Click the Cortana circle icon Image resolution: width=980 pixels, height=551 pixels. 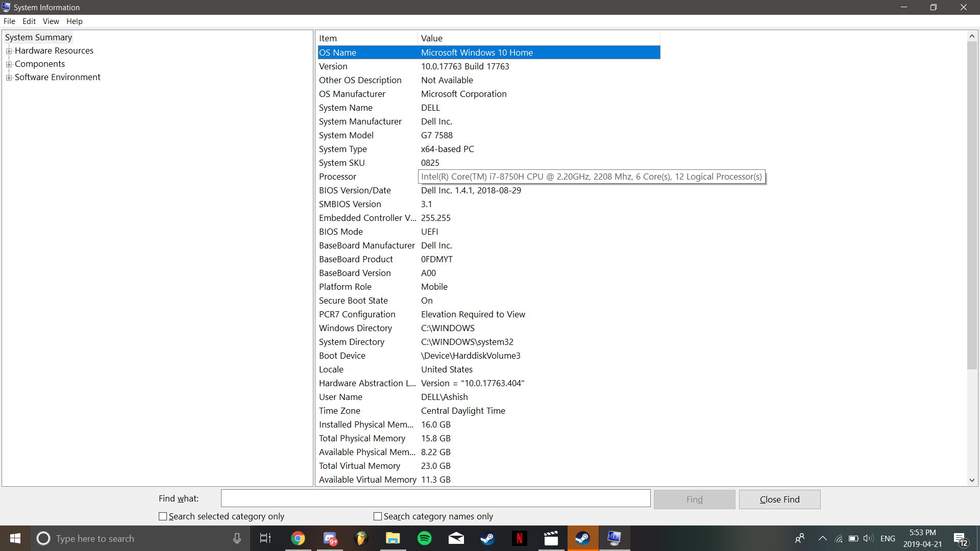[43, 538]
